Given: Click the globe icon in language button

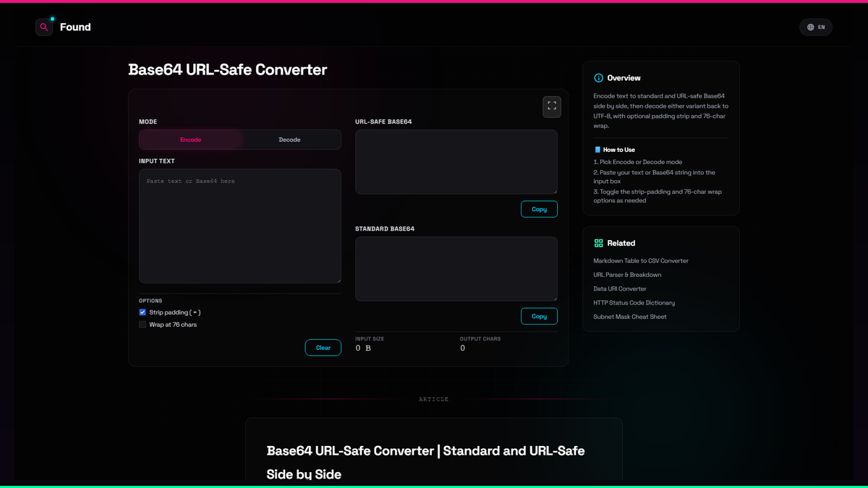Looking at the screenshot, I should click(811, 27).
